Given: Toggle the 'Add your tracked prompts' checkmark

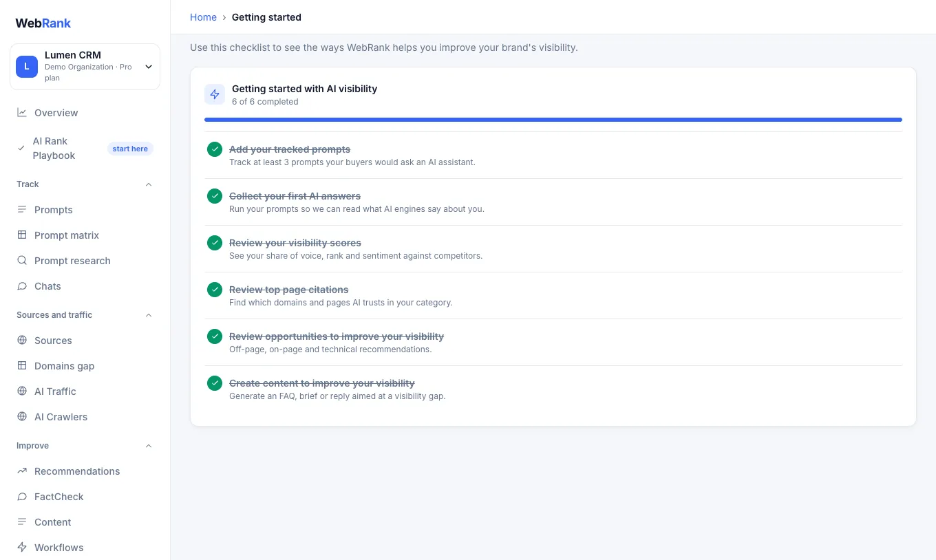Looking at the screenshot, I should point(215,149).
